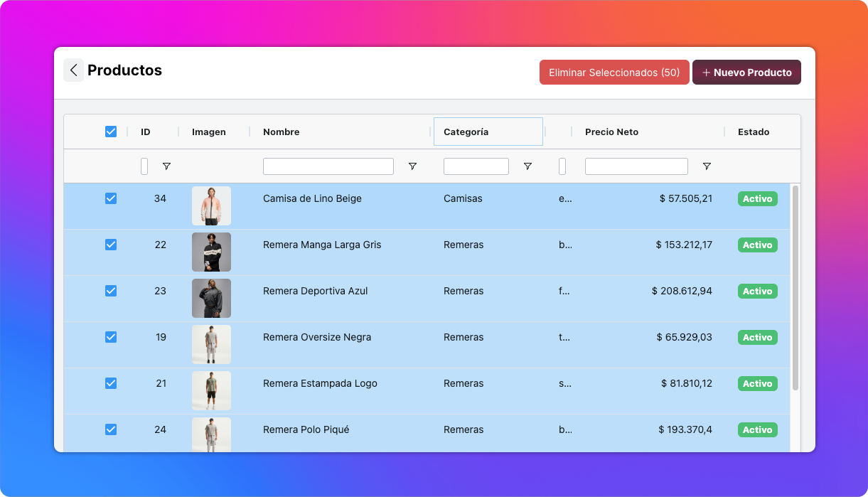
Task: Click the ID cell '22'
Action: [x=160, y=245]
